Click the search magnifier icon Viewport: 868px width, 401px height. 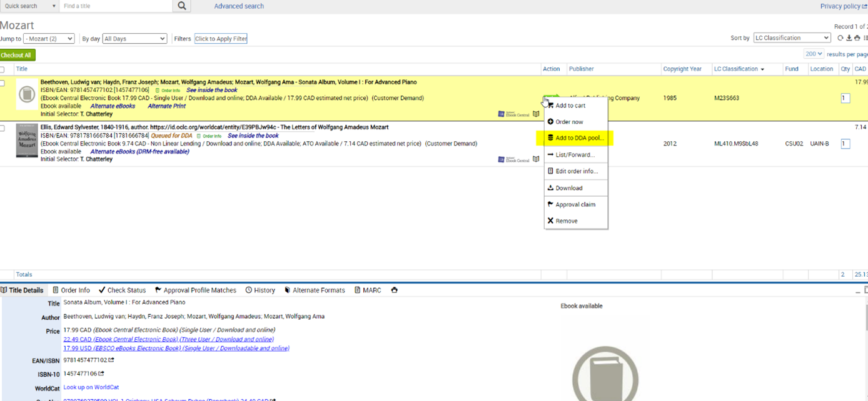[181, 6]
